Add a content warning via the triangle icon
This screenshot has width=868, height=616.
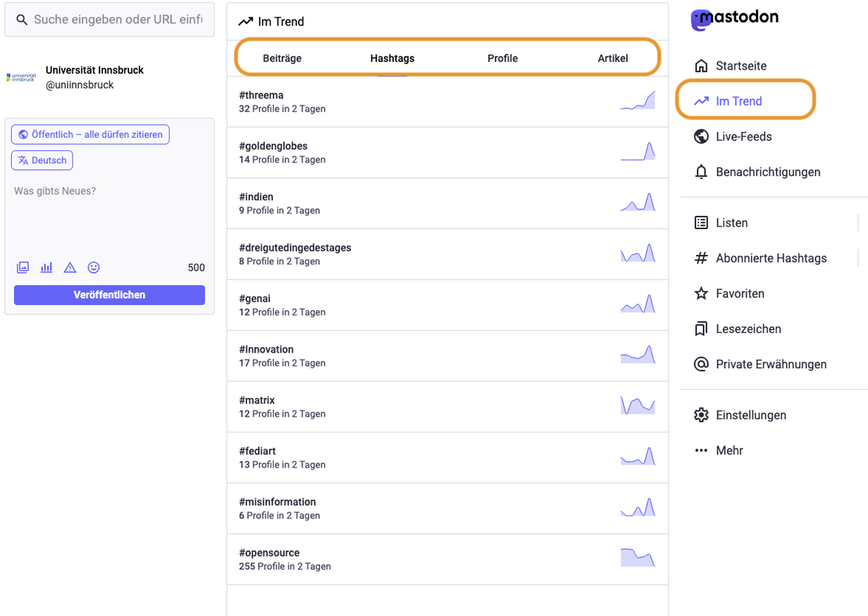pyautogui.click(x=70, y=267)
